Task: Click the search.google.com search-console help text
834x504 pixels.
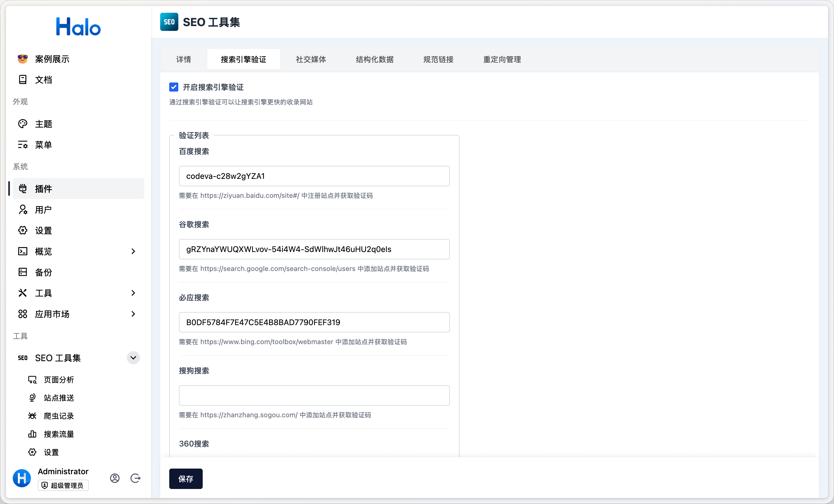Action: click(x=304, y=269)
